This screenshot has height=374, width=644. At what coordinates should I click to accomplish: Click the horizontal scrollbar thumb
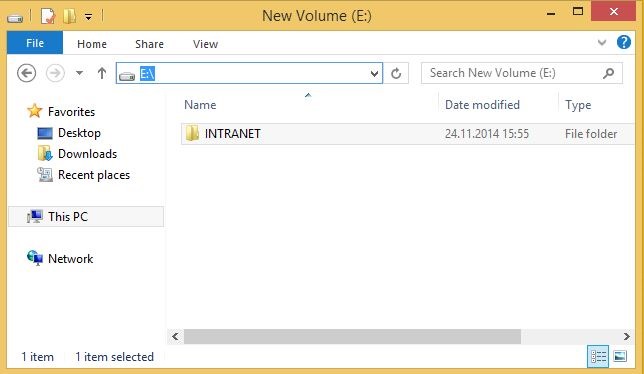tap(352, 337)
